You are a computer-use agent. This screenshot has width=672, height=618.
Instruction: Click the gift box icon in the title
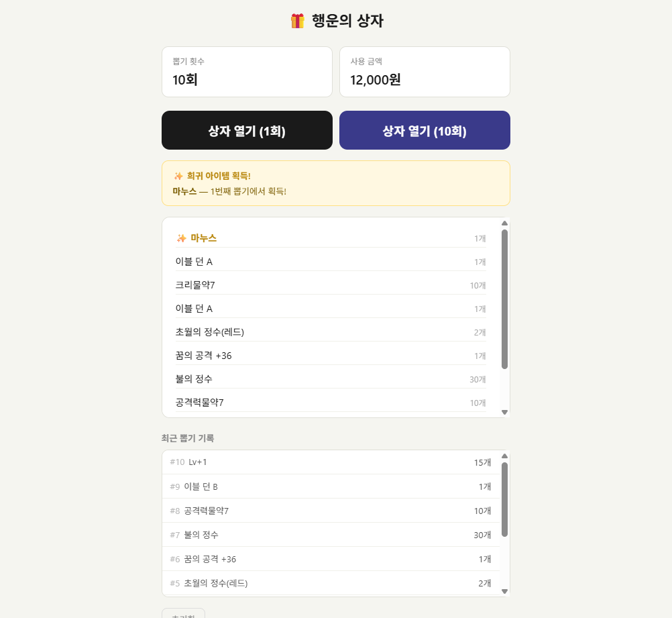(x=297, y=21)
